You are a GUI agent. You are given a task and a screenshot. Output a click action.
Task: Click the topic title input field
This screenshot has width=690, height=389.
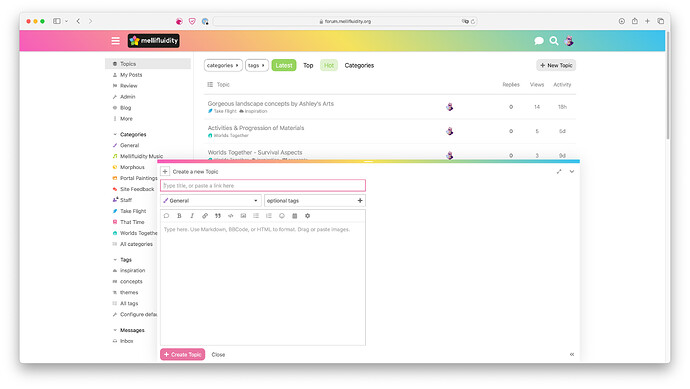263,186
